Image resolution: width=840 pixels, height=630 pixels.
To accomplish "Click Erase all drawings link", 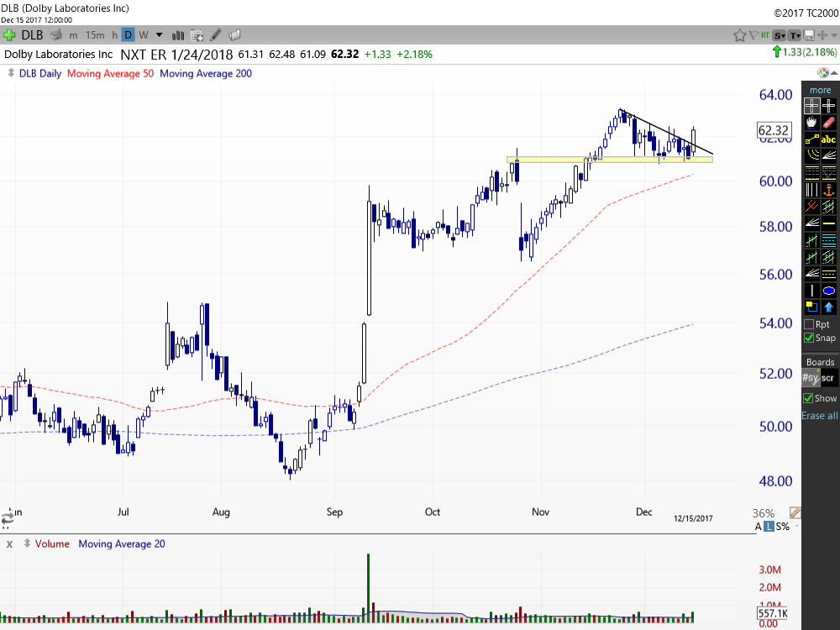I will coord(820,416).
